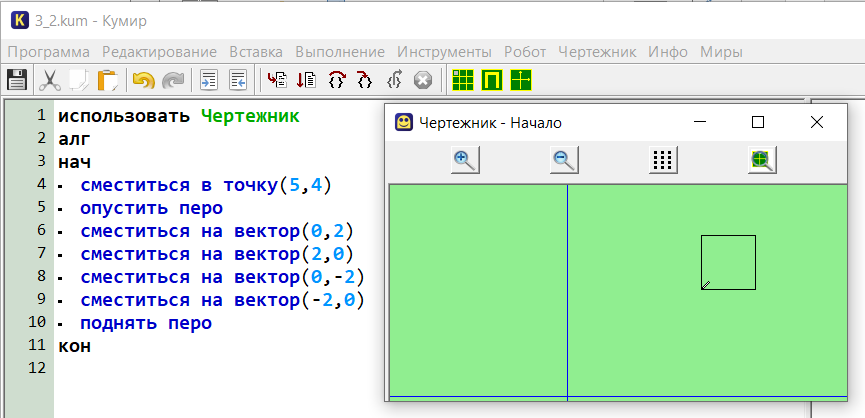Paste from the clipboard icon

pos(108,81)
